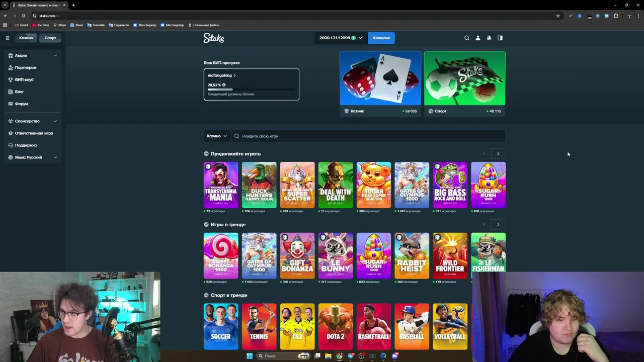The image size is (644, 362).
Task: Open Chrome apps grid in bookmarks bar
Action: click(5, 25)
